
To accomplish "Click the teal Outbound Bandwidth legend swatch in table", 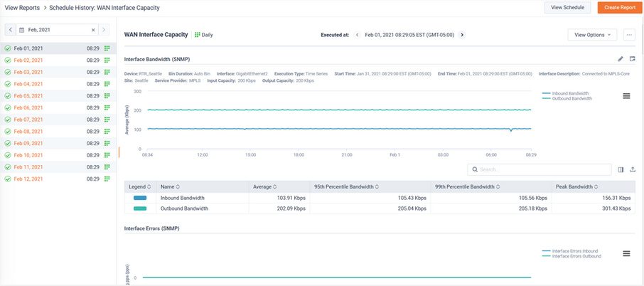I will point(140,208).
